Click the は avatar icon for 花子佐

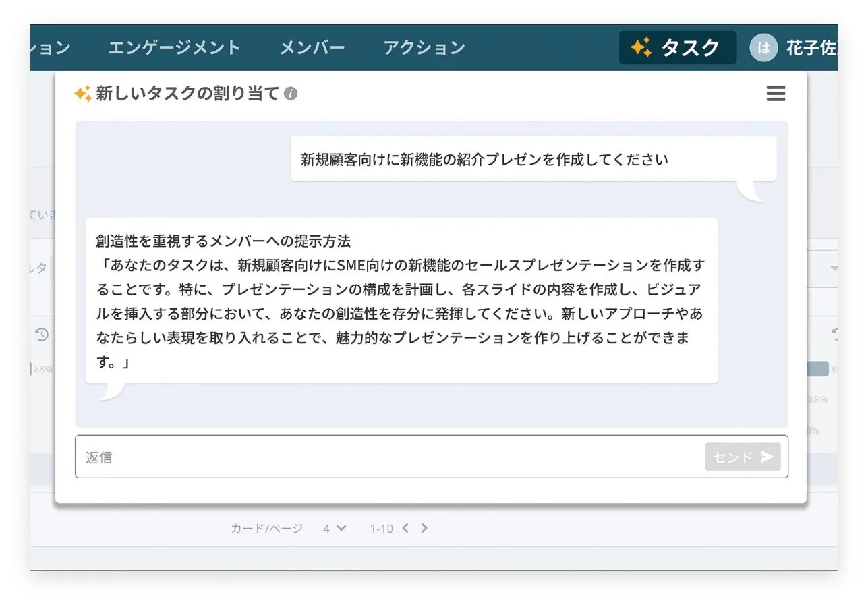(x=763, y=48)
